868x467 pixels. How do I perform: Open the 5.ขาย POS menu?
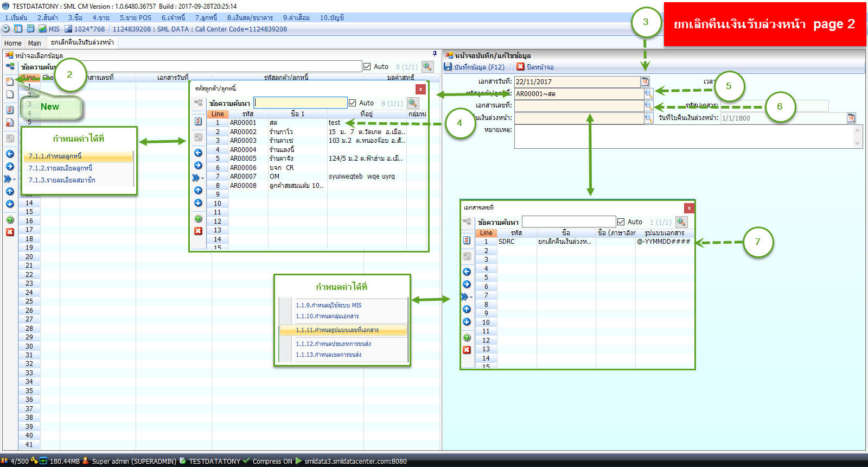point(136,17)
